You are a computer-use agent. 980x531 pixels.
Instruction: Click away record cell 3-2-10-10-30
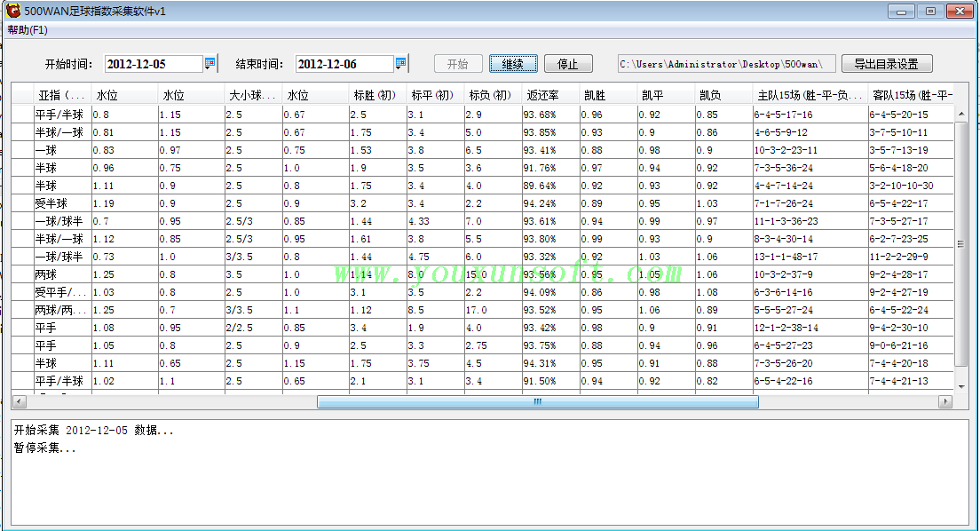(912, 186)
